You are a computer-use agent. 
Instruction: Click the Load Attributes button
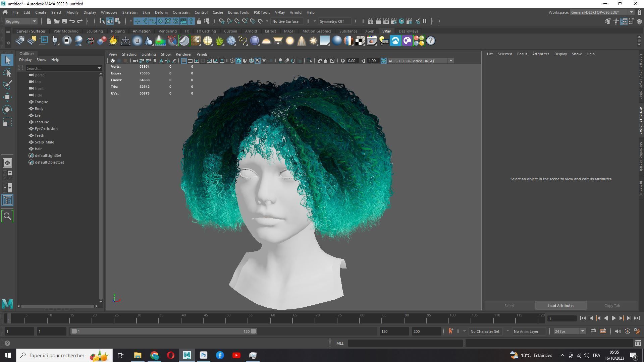561,306
